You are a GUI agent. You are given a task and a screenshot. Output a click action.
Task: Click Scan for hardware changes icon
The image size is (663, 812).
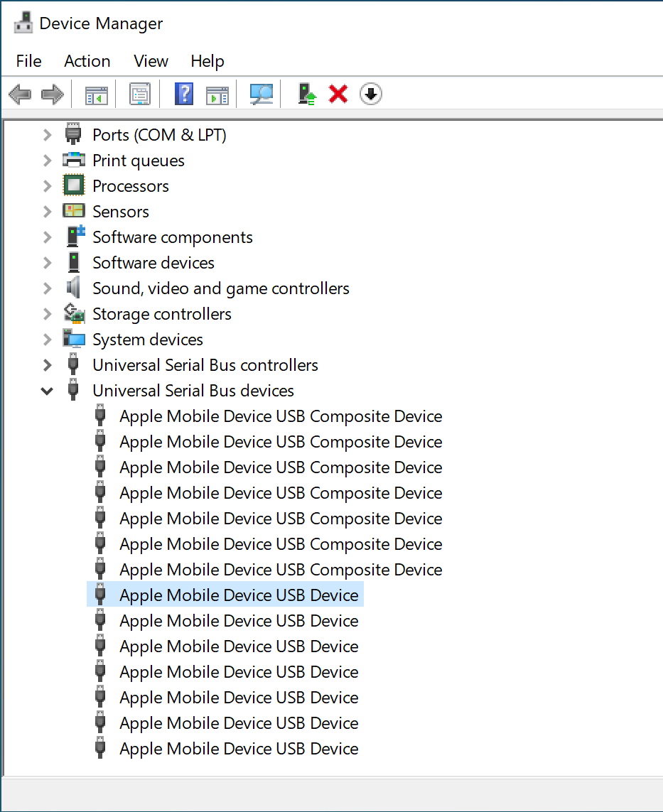[262, 94]
